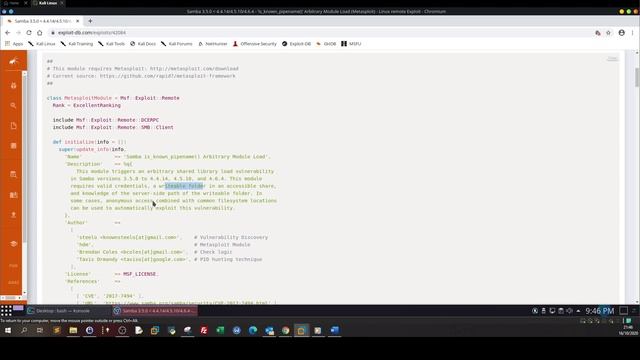The image size is (640, 360).
Task: Open Windows taskbar search
Action: (24, 330)
